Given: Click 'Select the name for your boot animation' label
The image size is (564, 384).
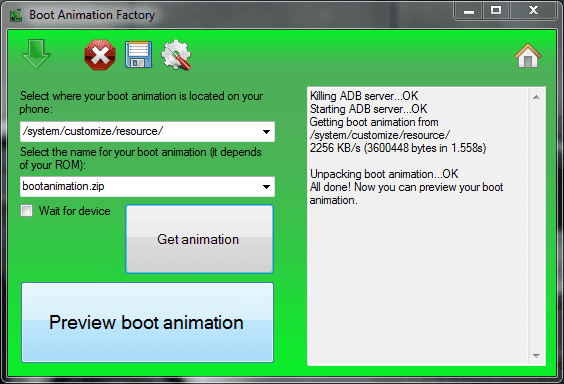Looking at the screenshot, I should point(141,158).
